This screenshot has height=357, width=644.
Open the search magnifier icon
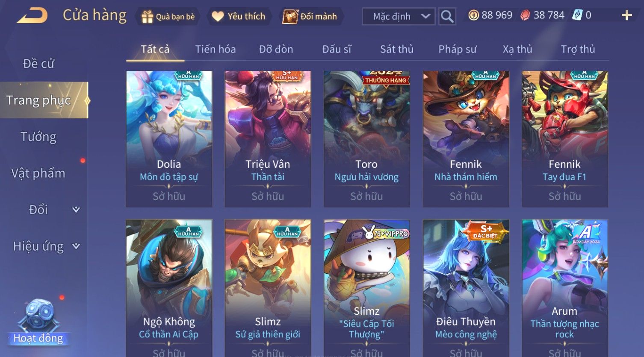point(447,17)
